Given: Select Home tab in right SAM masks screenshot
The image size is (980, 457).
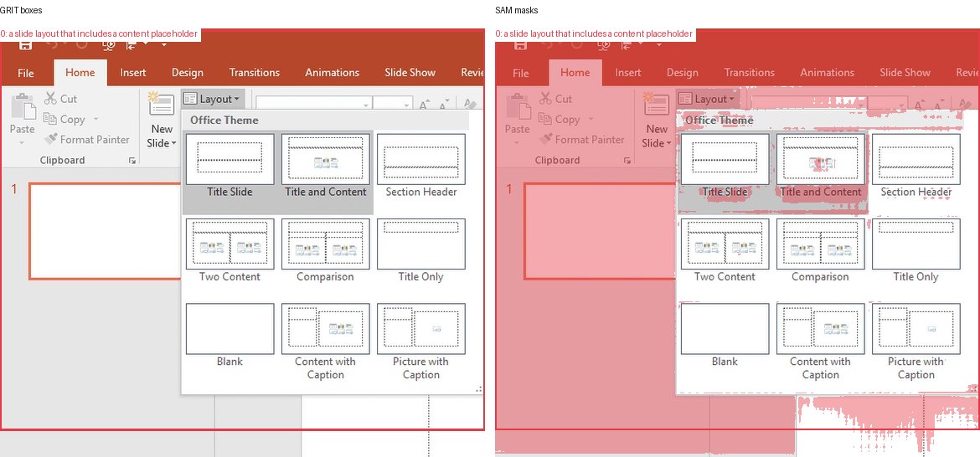Looking at the screenshot, I should 575,73.
